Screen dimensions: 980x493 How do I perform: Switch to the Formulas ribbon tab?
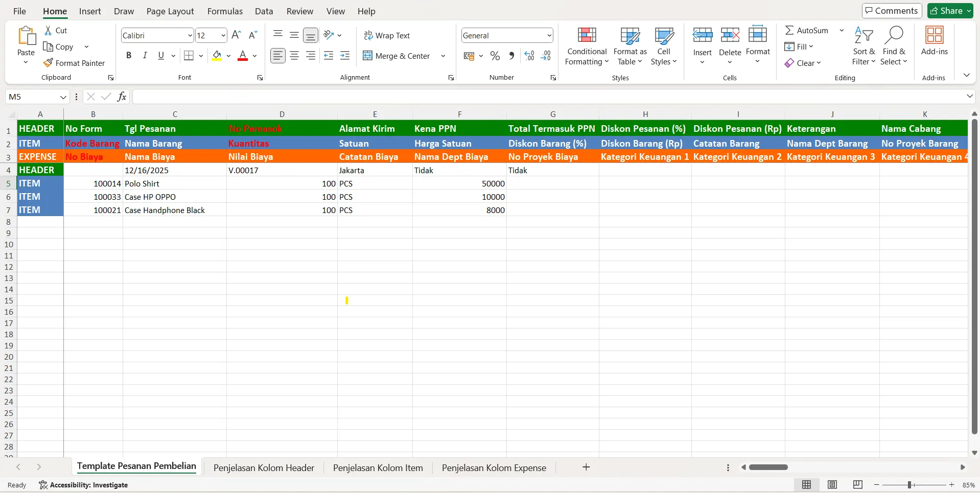tap(224, 11)
